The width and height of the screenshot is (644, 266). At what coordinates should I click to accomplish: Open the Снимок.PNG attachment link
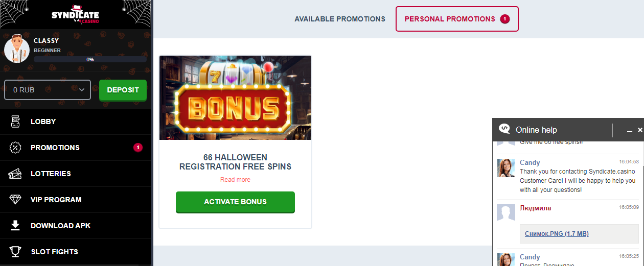[557, 234]
